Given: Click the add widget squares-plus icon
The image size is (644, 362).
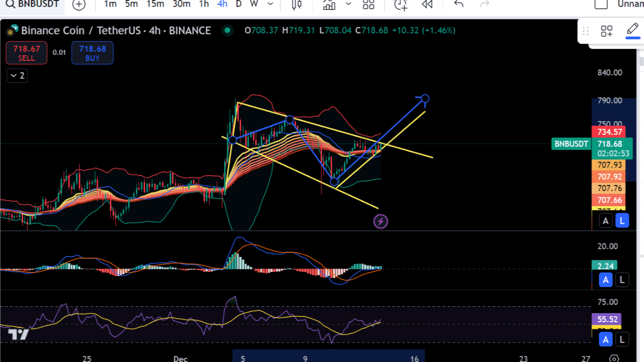Looking at the screenshot, I should (x=607, y=31).
